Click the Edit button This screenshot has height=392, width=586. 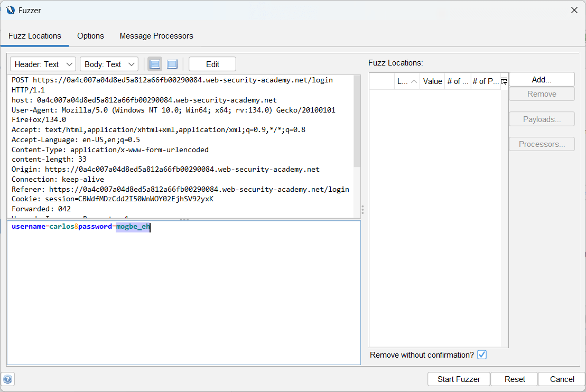212,64
